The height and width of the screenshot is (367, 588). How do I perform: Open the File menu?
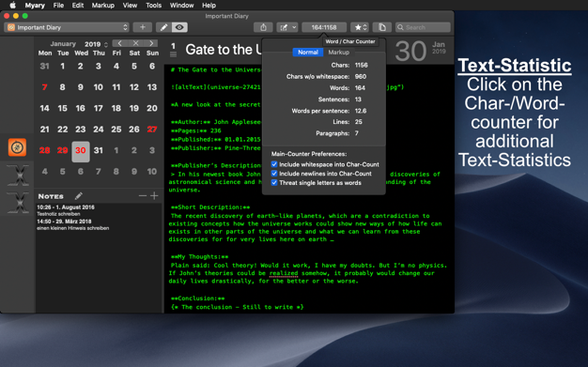[x=58, y=6]
